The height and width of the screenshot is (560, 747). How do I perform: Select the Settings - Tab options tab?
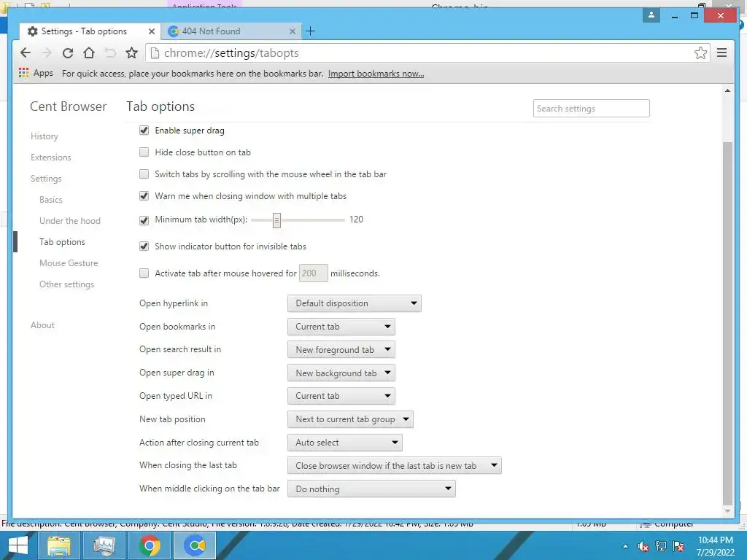tap(90, 31)
